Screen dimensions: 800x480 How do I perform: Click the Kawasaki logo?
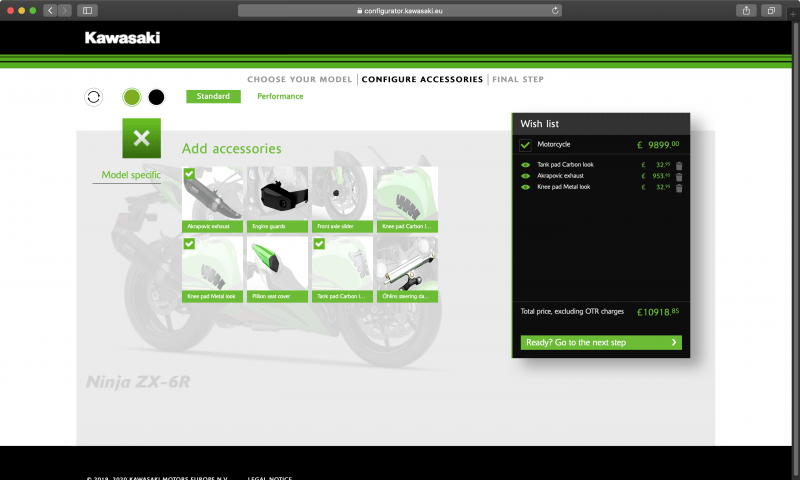122,39
